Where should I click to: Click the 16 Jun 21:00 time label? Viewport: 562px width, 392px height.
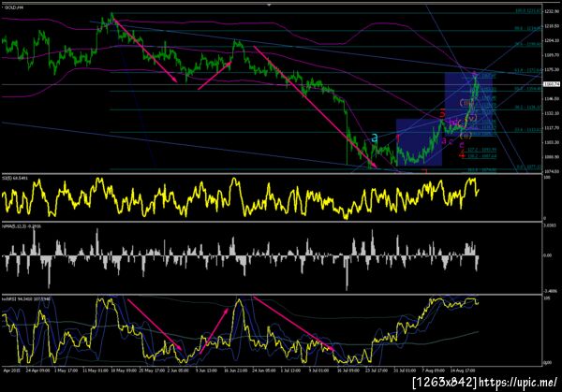[236, 370]
